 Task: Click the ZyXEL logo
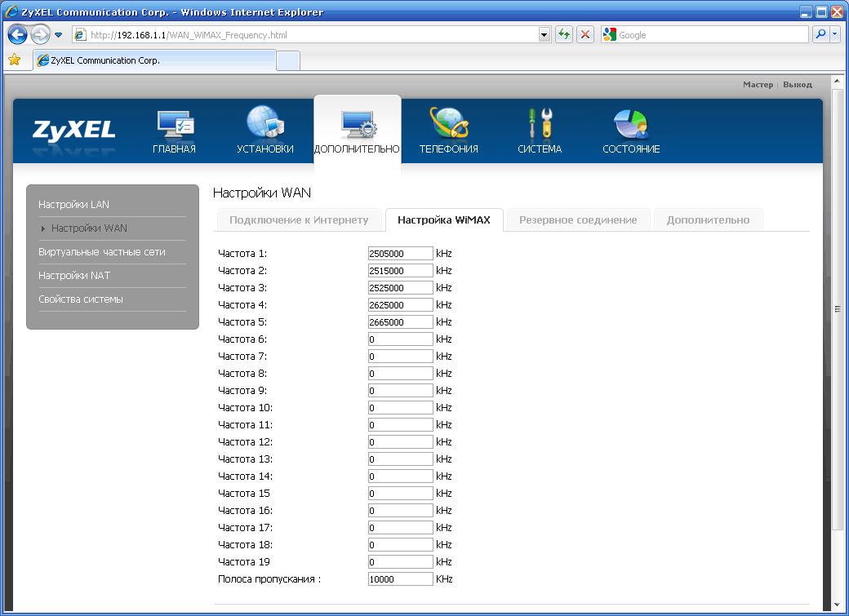click(x=74, y=131)
